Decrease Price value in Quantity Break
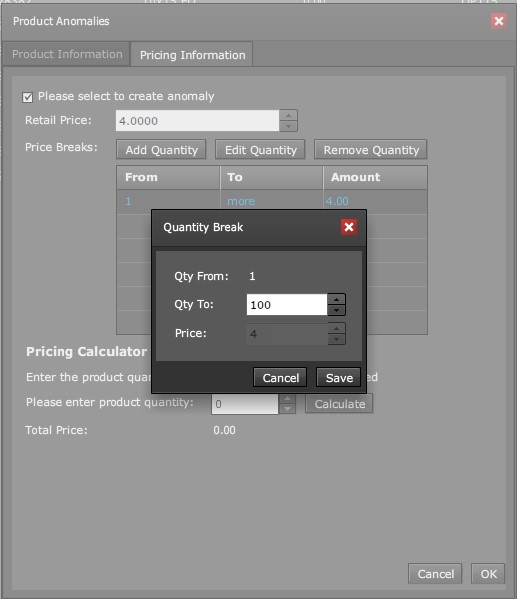The image size is (517, 599). point(336,339)
